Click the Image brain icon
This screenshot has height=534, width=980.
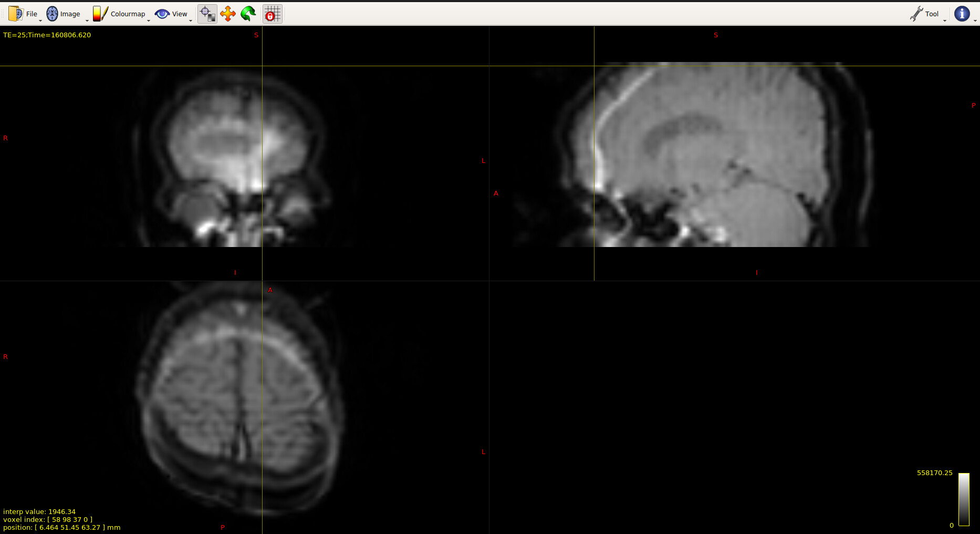pos(52,14)
